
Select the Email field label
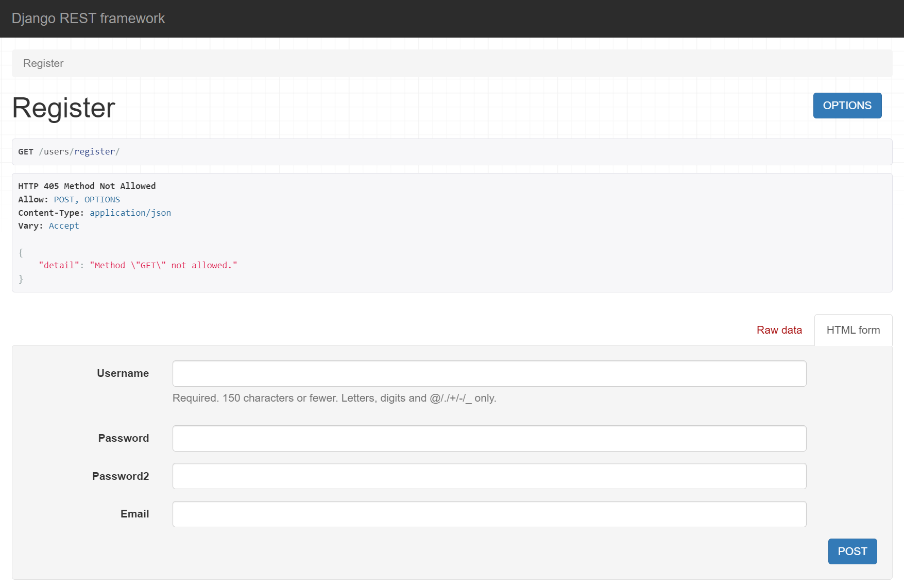pyautogui.click(x=135, y=514)
